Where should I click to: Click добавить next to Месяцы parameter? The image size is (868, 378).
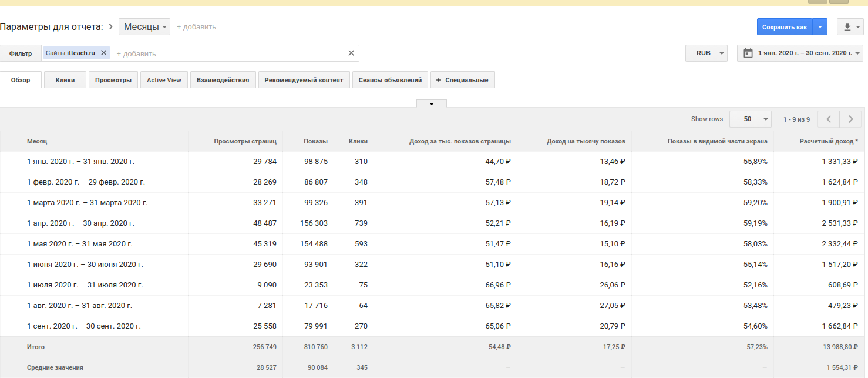(196, 27)
